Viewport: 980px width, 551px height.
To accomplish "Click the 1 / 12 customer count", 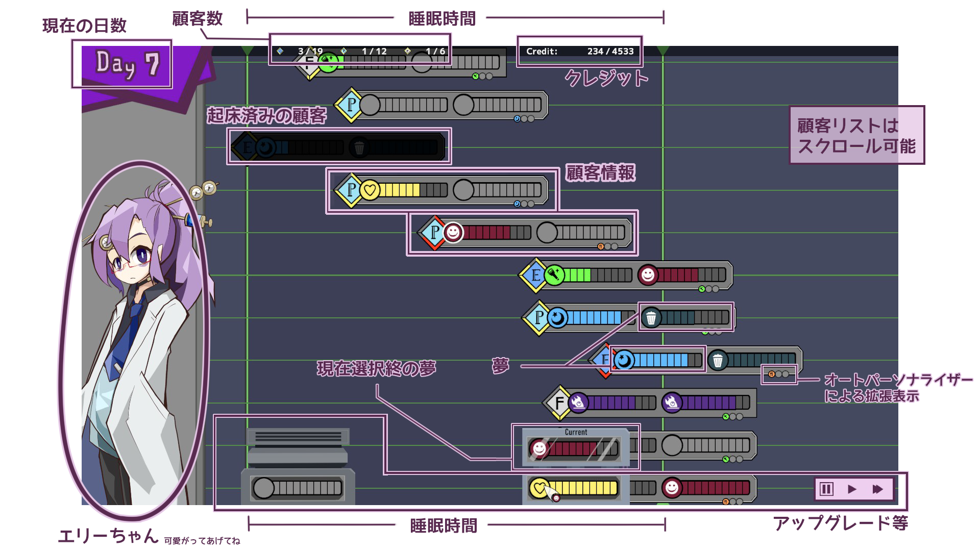I will point(374,52).
